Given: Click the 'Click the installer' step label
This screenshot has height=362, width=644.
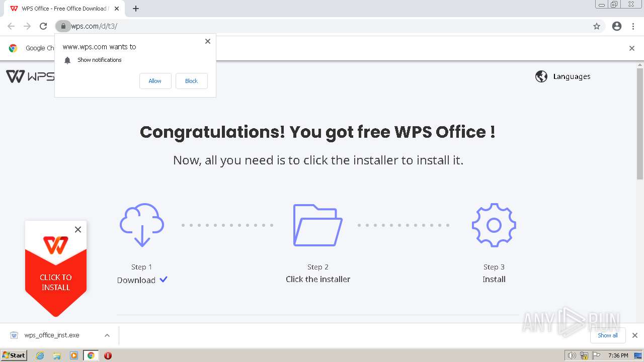Looking at the screenshot, I should click(318, 280).
